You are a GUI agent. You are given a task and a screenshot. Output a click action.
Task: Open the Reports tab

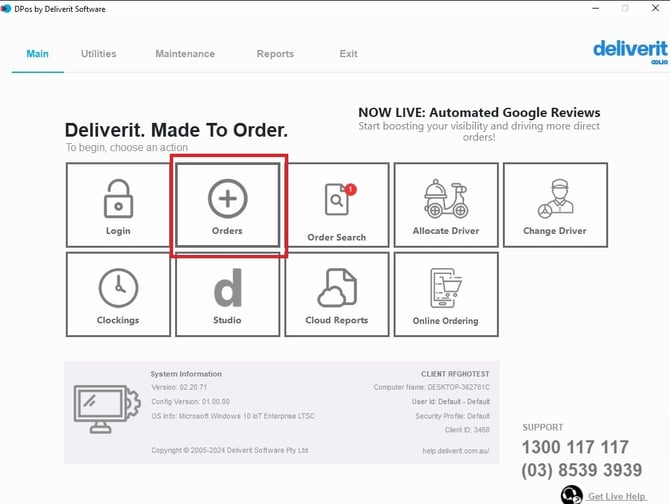275,54
